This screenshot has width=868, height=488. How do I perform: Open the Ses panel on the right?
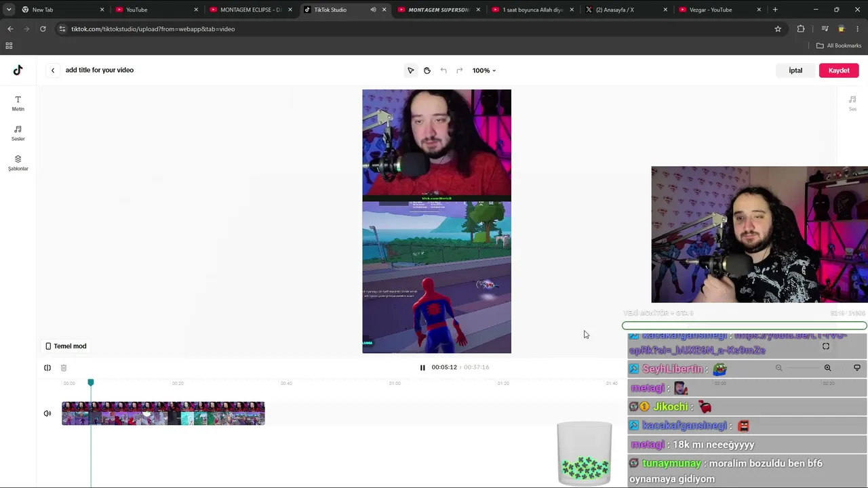click(x=852, y=103)
